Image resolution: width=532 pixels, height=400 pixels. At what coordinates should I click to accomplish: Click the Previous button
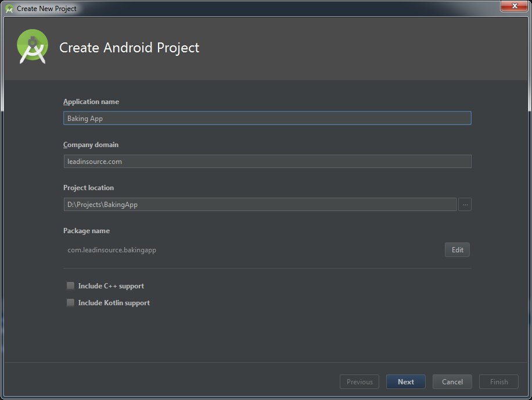(x=359, y=381)
